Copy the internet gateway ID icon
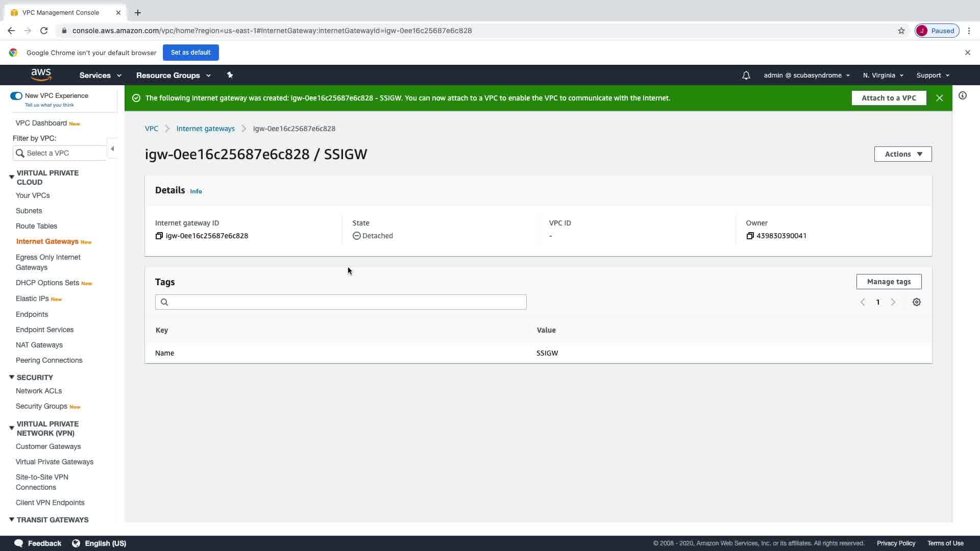Viewport: 980px width, 551px height. [x=159, y=236]
